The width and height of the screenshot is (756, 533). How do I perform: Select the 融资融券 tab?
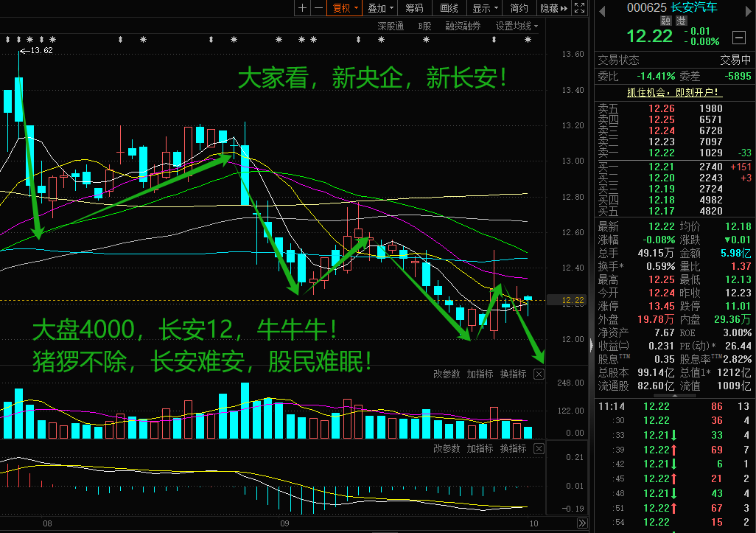tap(463, 26)
